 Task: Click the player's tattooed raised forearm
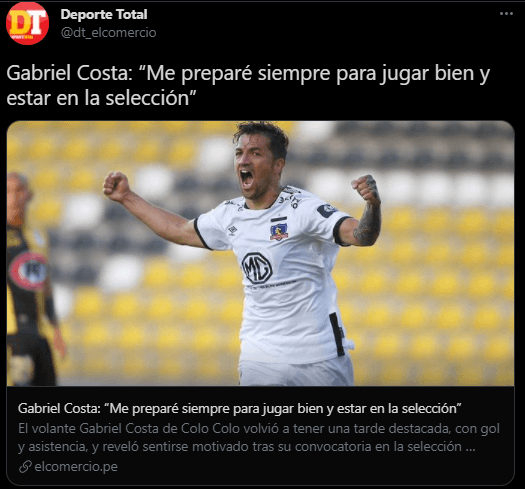tap(368, 220)
